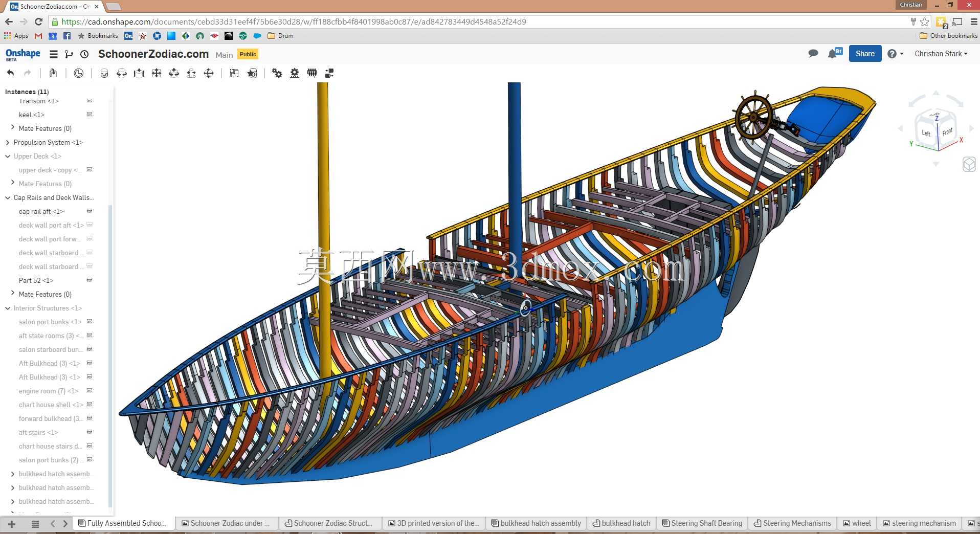Select the Revolute mate tool

tap(122, 73)
